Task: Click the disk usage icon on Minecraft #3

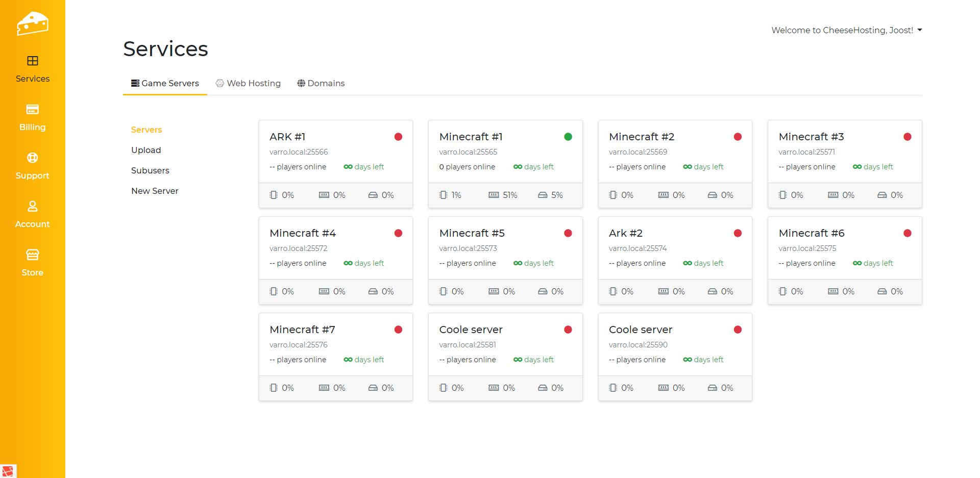Action: pyautogui.click(x=881, y=195)
